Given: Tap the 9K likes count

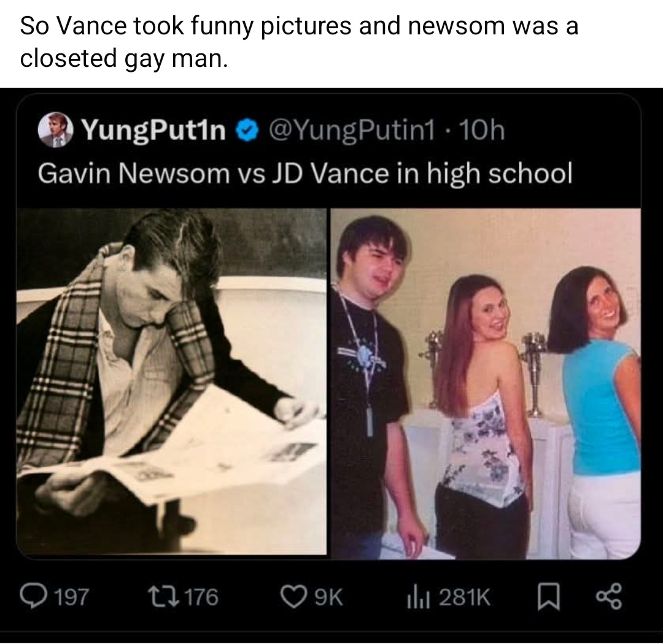Looking at the screenshot, I should coord(328,597).
